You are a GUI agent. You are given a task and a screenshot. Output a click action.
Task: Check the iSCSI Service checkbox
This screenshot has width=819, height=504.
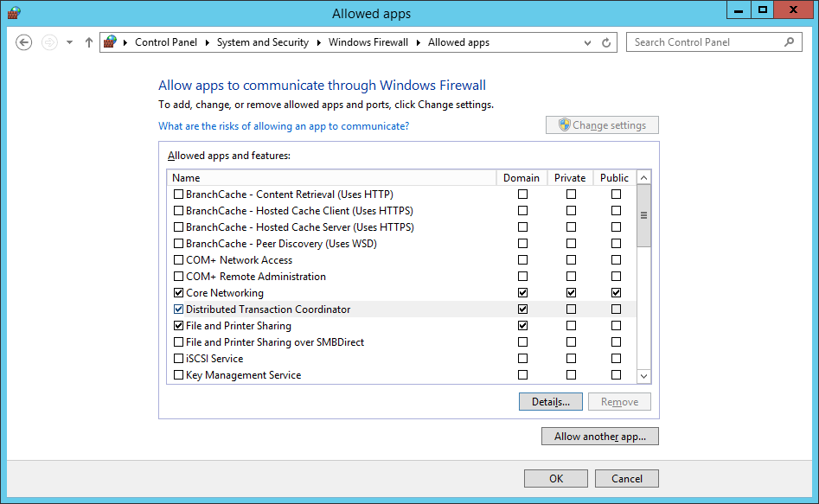coord(179,359)
